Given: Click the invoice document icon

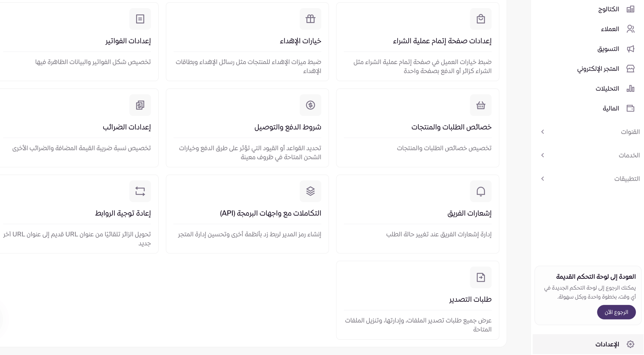Looking at the screenshot, I should pos(140,19).
